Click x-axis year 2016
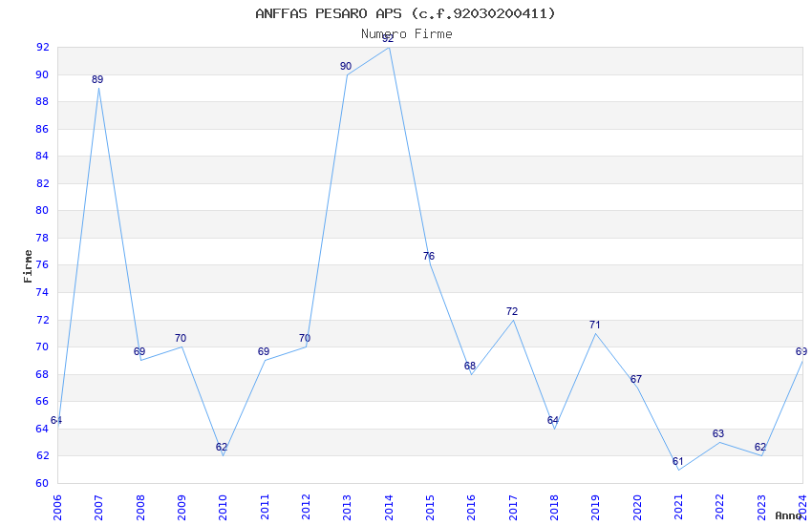Screen dimensions: 812x525 472,508
